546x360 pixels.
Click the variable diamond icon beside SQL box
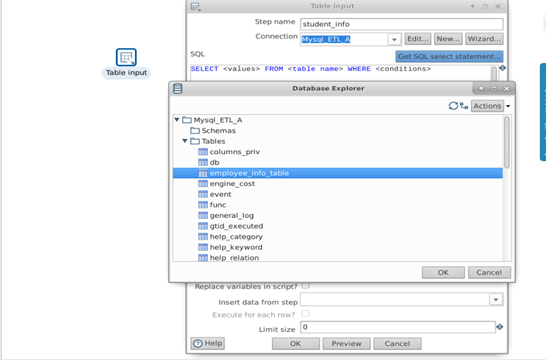point(502,68)
